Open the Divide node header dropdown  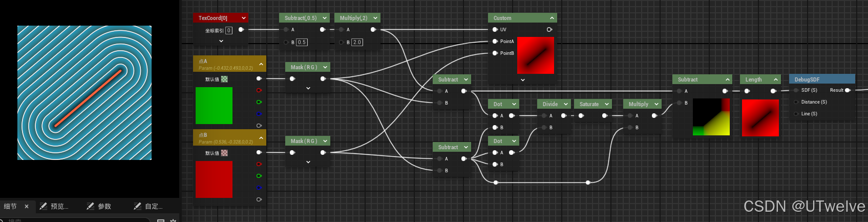566,104
